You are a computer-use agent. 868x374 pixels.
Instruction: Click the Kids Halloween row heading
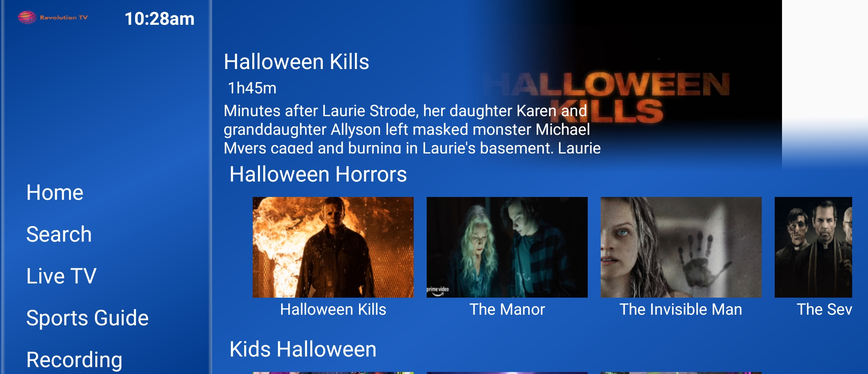click(303, 349)
